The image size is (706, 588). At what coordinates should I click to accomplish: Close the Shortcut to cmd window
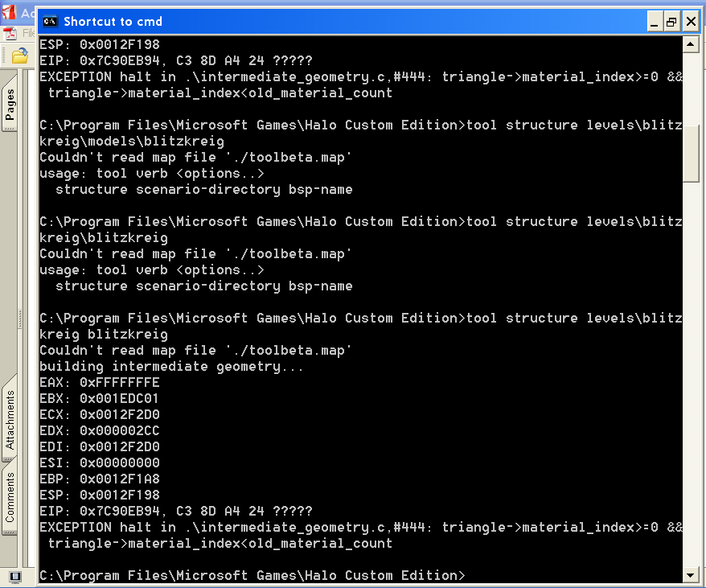pos(690,22)
